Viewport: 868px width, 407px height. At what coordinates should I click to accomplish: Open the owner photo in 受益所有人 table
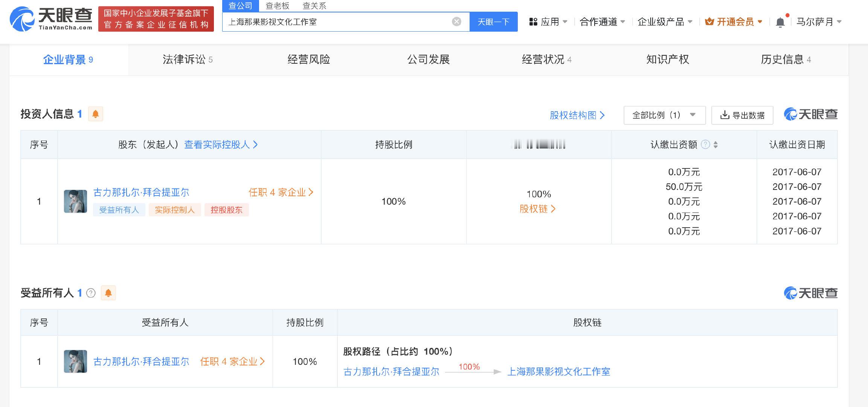75,361
